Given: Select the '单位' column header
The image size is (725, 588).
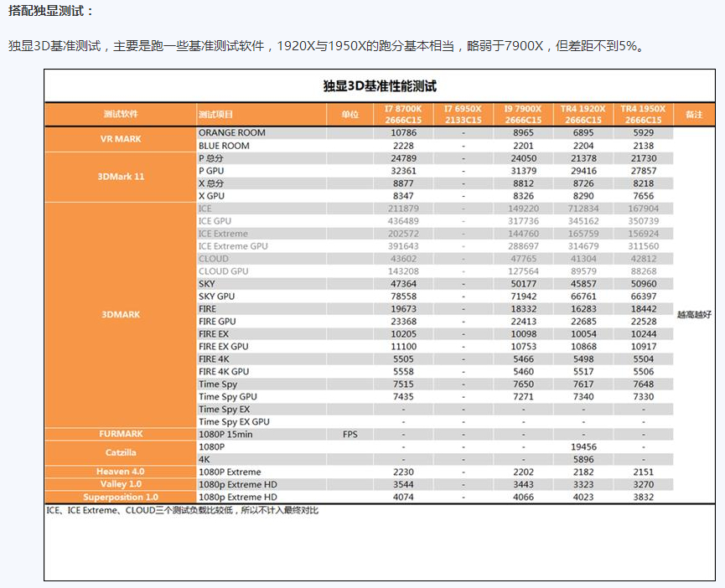Looking at the screenshot, I should pyautogui.click(x=350, y=114).
